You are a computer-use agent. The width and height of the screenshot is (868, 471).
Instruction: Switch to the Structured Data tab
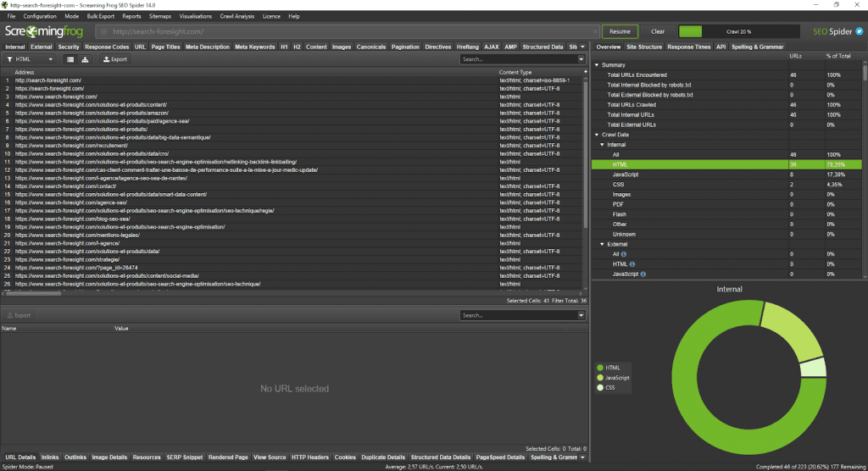point(542,47)
